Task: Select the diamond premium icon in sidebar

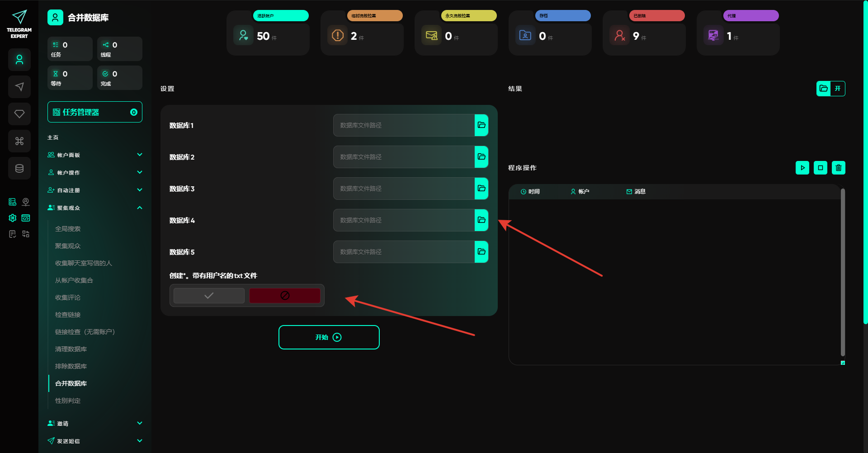Action: click(x=19, y=114)
